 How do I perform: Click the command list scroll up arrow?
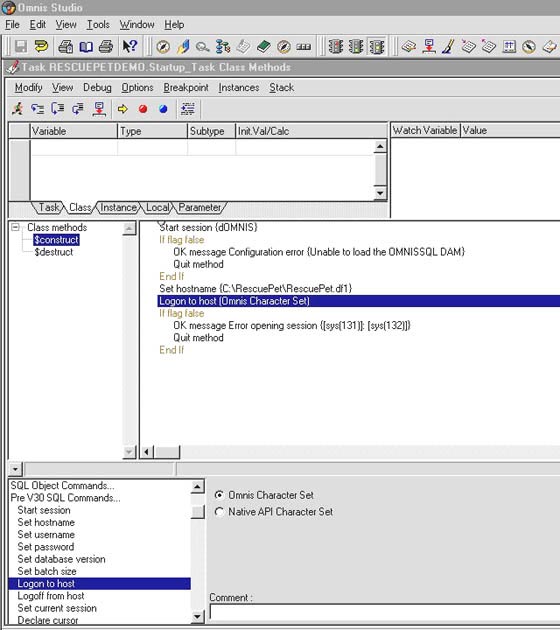(197, 487)
